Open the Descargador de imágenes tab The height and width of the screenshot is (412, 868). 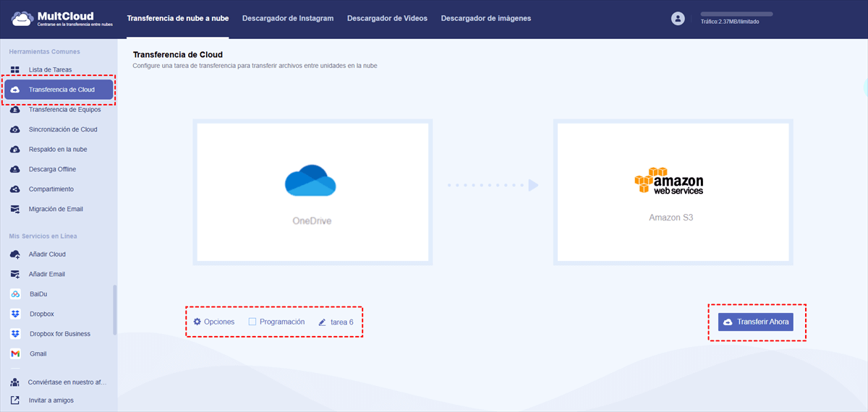tap(486, 18)
